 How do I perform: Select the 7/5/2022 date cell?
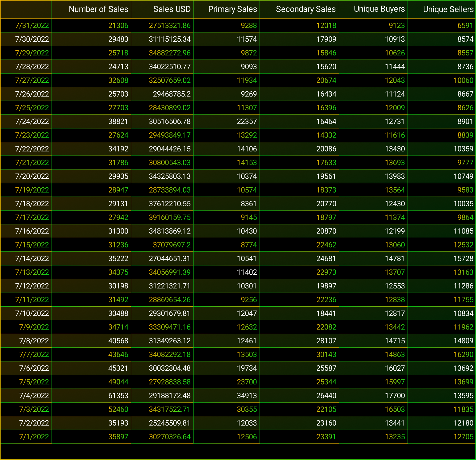(x=26, y=382)
